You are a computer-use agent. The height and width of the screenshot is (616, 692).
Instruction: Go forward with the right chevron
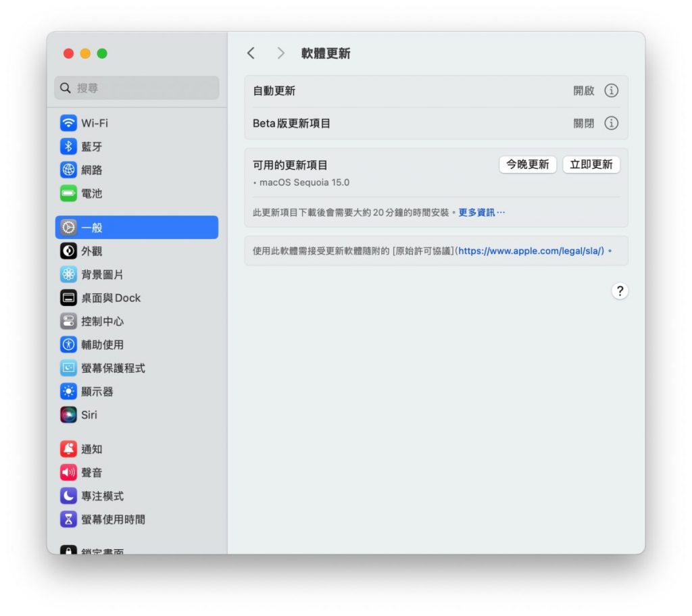tap(281, 53)
